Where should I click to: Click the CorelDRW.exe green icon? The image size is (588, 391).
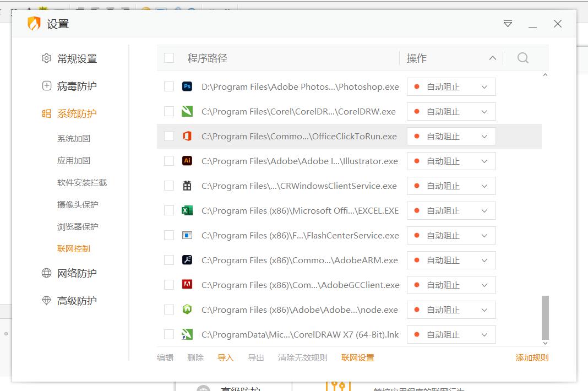[x=187, y=111]
